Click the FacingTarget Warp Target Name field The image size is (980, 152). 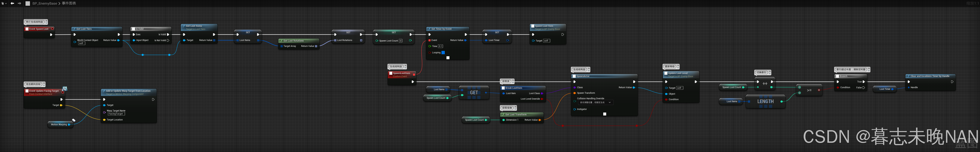pos(116,114)
